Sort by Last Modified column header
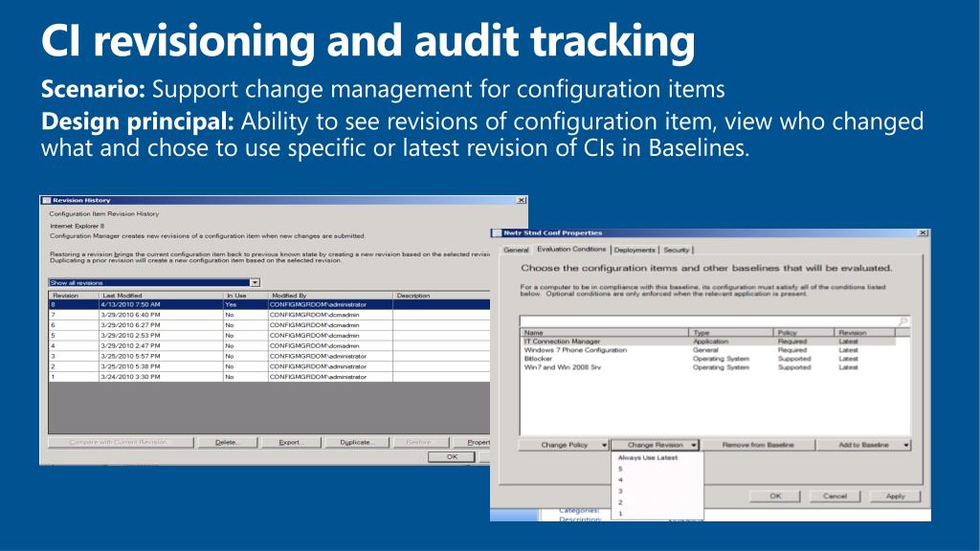The image size is (980, 551). [x=161, y=296]
